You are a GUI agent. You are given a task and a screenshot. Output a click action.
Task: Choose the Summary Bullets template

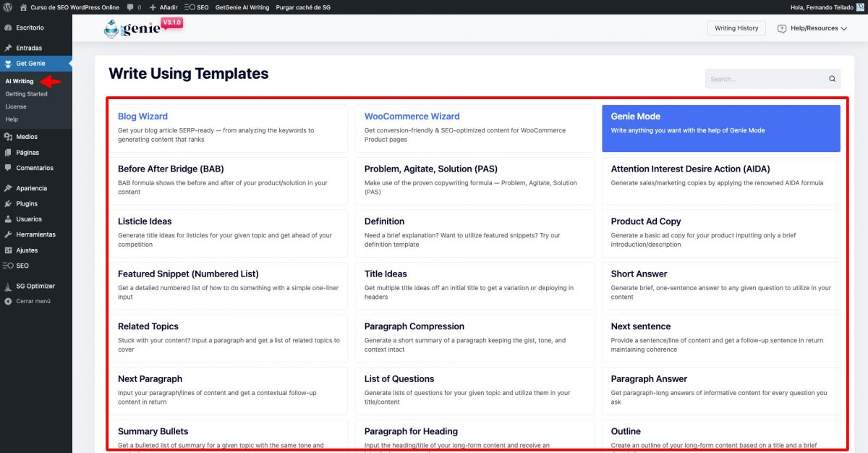(227, 436)
